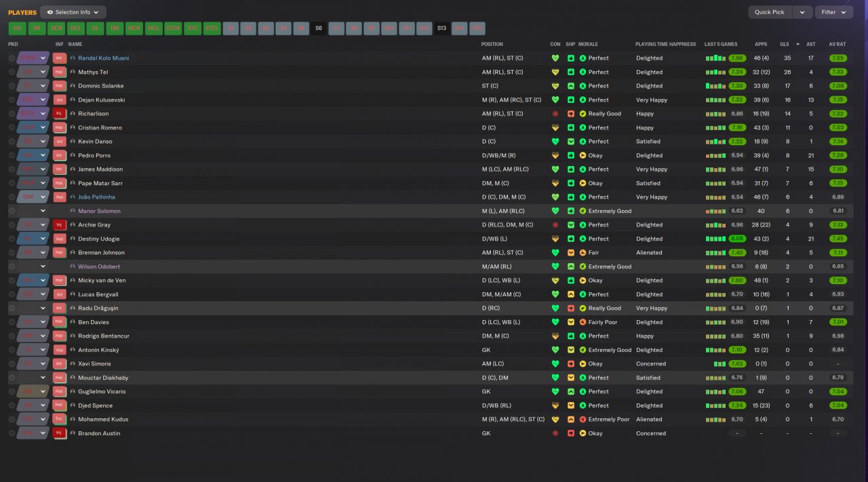
Task: Click the red condition icon for Richarlison
Action: tap(555, 114)
